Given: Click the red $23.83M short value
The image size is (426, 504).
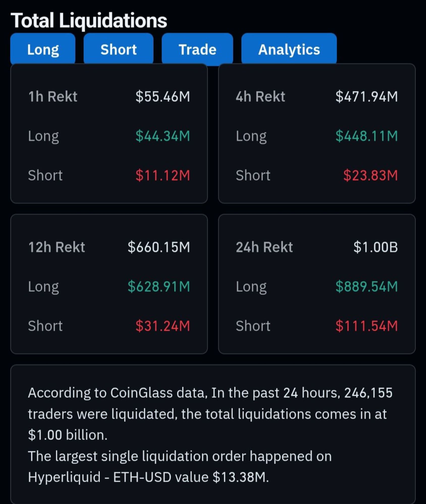Looking at the screenshot, I should pyautogui.click(x=370, y=175).
